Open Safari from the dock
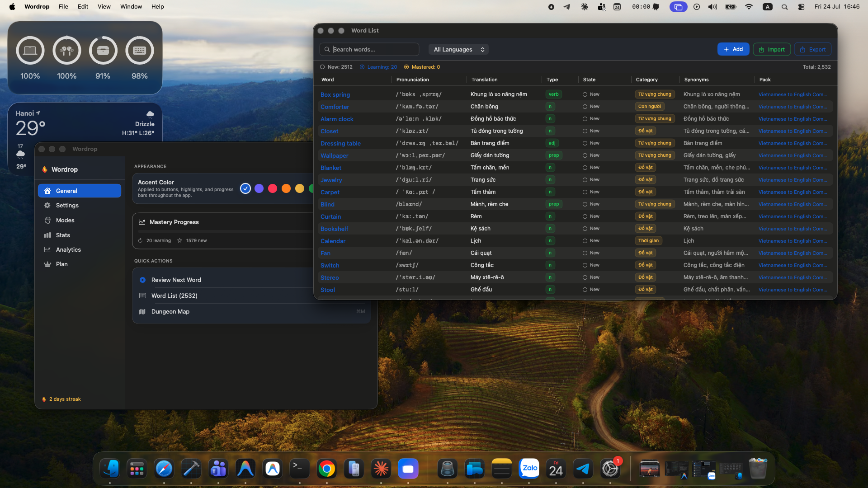The image size is (868, 488). pos(164,469)
